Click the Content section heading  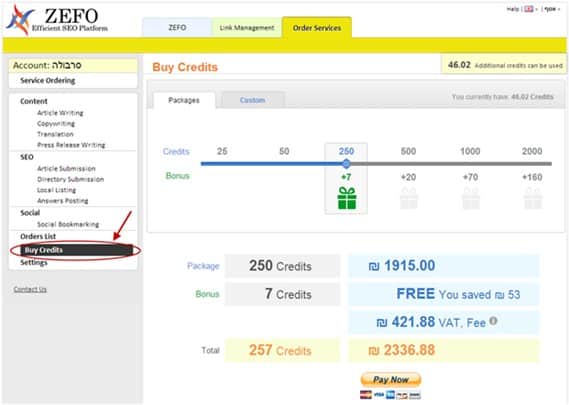[x=34, y=101]
